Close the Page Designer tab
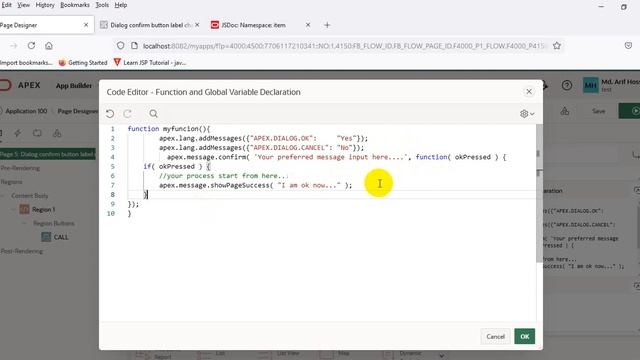Image resolution: width=640 pixels, height=360 pixels. 86,25
